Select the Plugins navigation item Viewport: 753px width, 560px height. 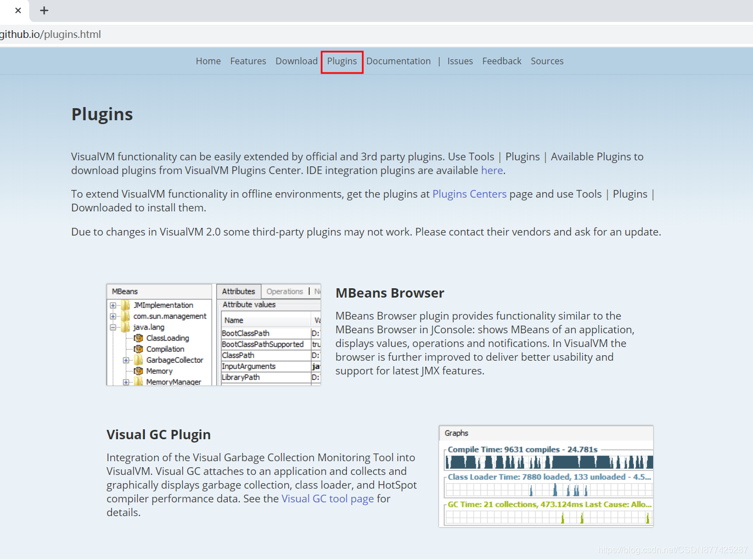342,61
